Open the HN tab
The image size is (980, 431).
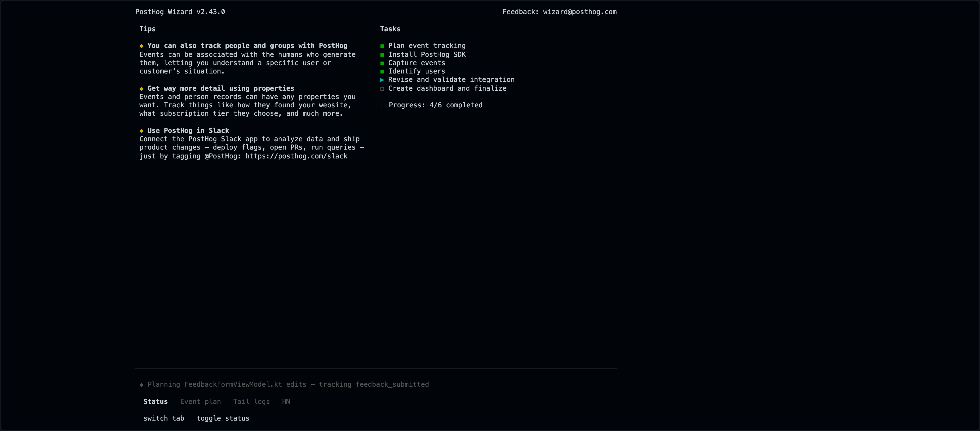click(x=286, y=401)
